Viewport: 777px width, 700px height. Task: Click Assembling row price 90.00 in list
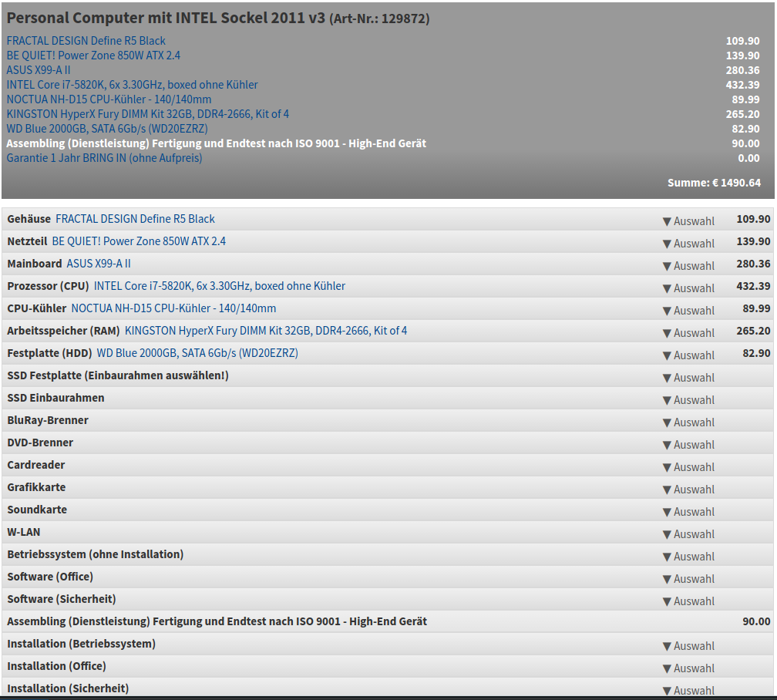(x=756, y=621)
